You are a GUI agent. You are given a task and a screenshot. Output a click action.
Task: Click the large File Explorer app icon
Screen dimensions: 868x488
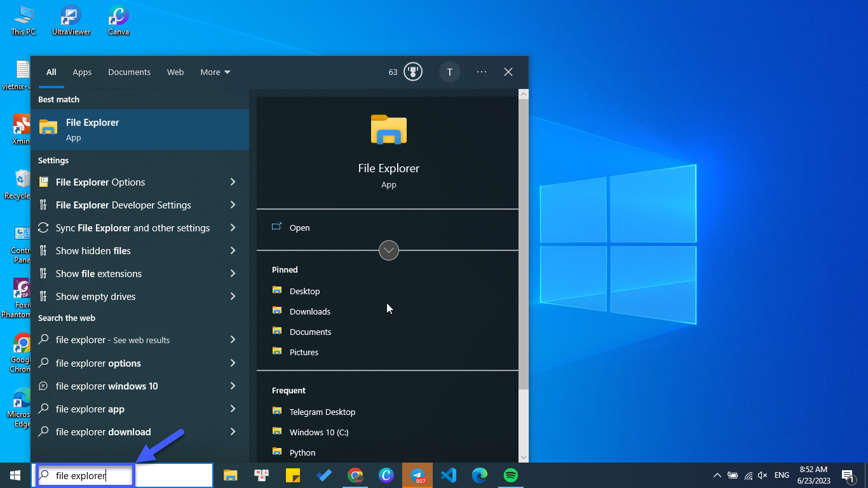[389, 130]
